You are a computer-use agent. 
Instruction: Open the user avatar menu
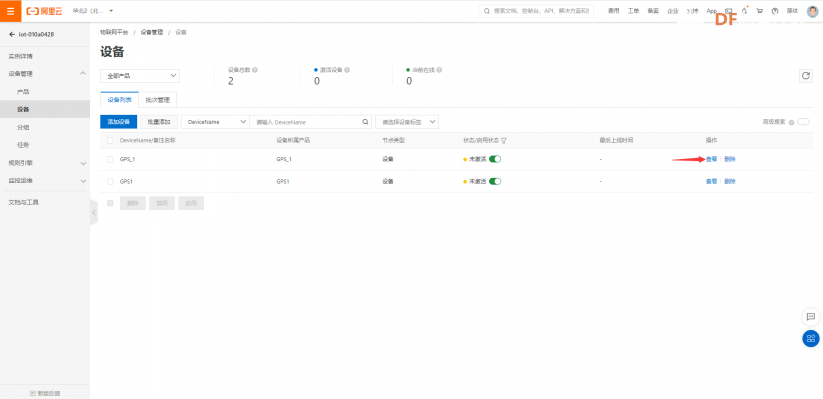(813, 11)
